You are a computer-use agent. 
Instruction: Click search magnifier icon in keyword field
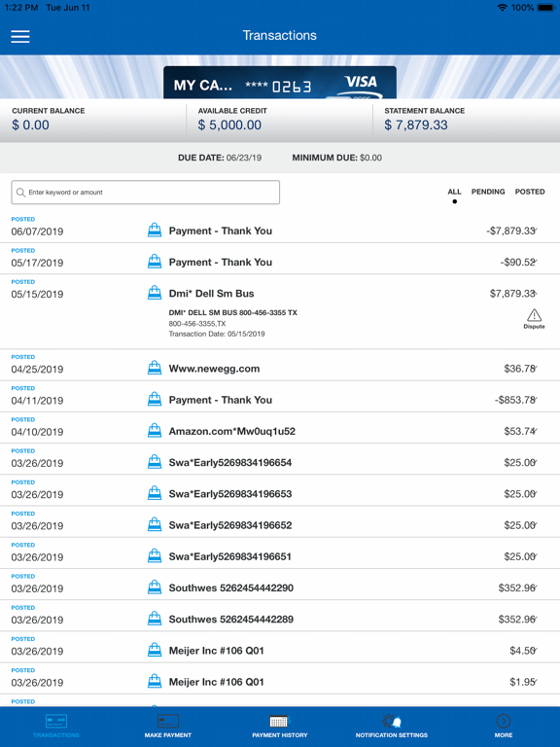(x=20, y=193)
